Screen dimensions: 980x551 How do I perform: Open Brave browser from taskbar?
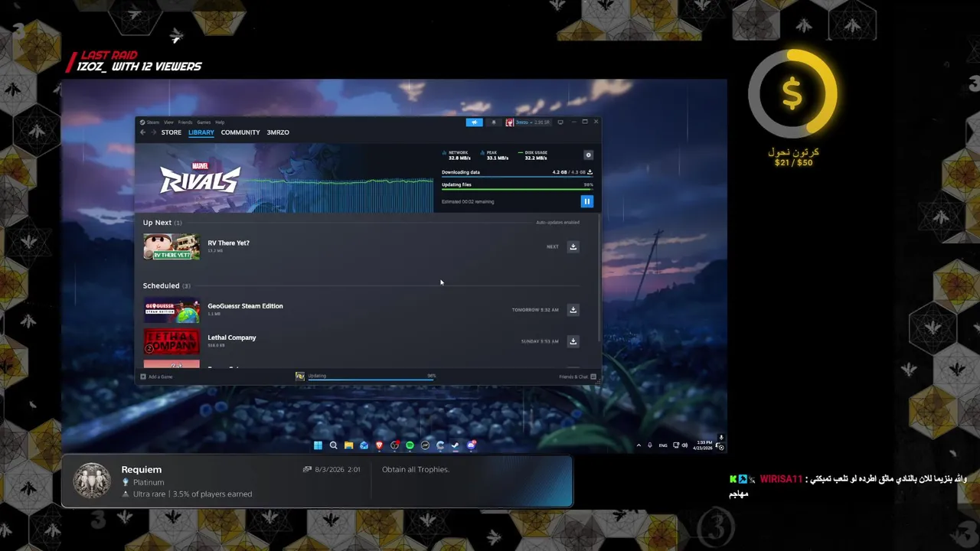[x=379, y=445]
